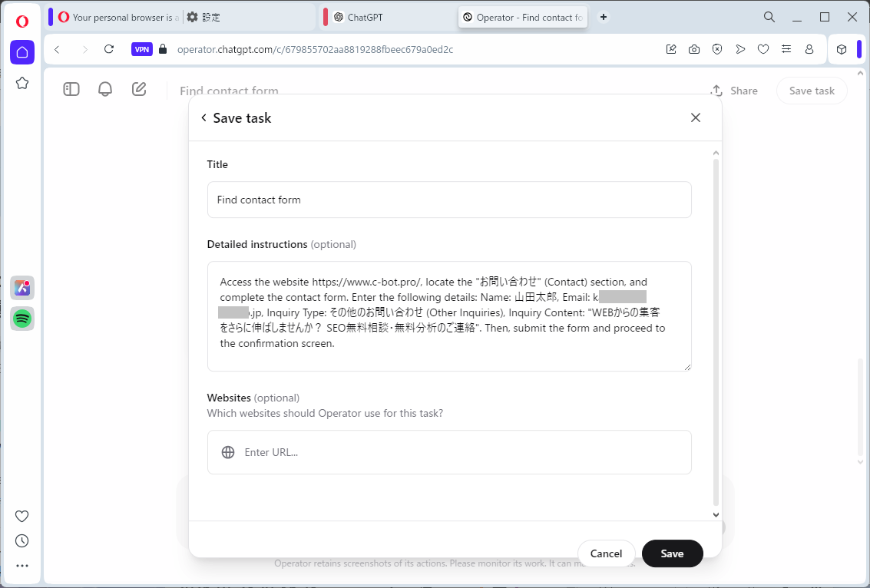
Task: Click the Title field 'Find contact form'
Action: (449, 200)
